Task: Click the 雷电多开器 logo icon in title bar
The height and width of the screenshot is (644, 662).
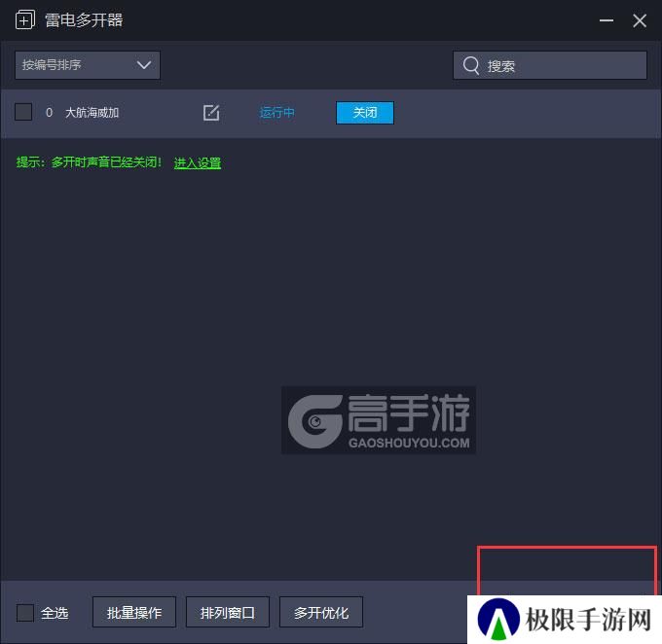Action: coord(25,20)
